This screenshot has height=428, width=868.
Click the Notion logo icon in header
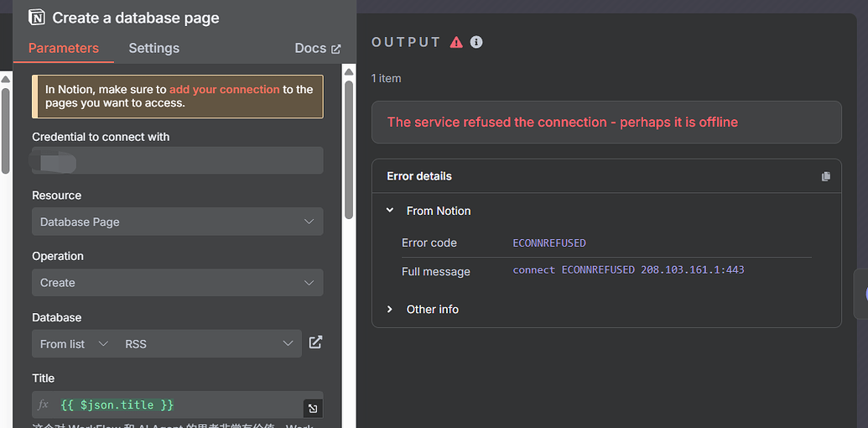[37, 17]
